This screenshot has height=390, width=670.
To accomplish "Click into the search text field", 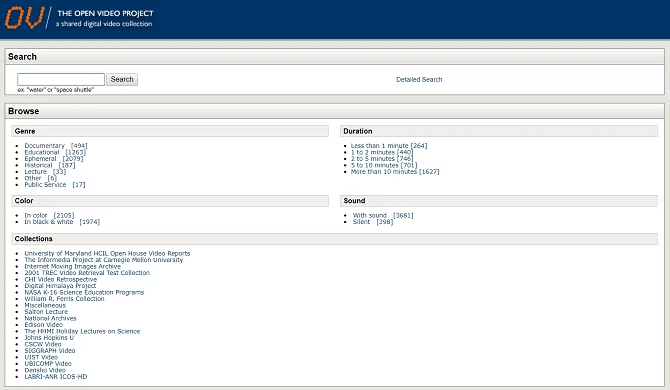I will pyautogui.click(x=61, y=79).
